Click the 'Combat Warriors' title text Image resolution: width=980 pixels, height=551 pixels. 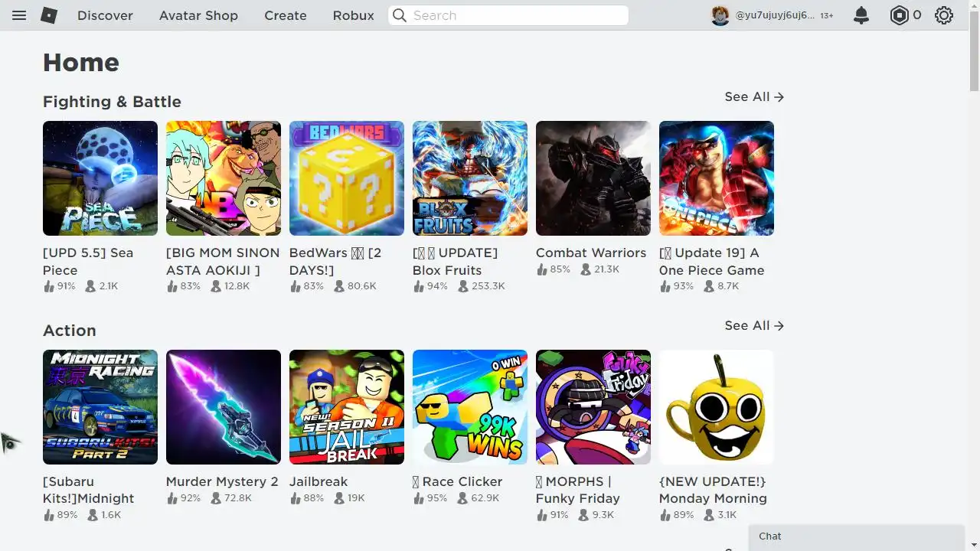[x=591, y=253]
